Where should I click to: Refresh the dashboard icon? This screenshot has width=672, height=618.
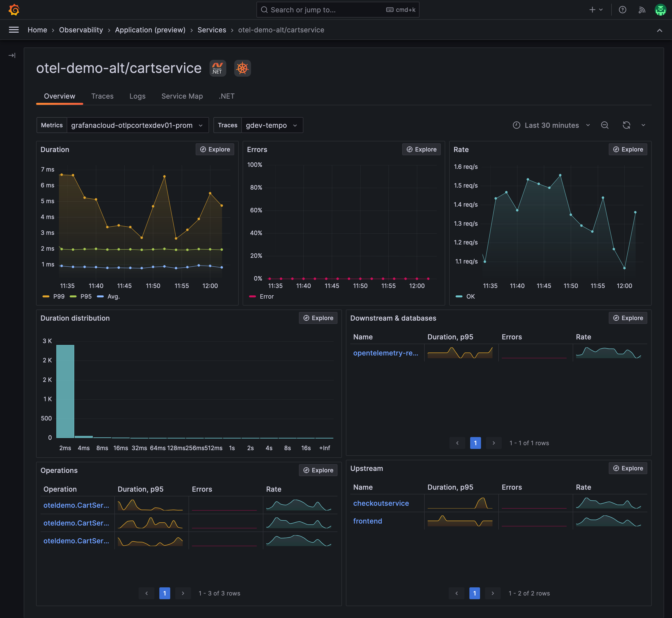[x=626, y=125]
